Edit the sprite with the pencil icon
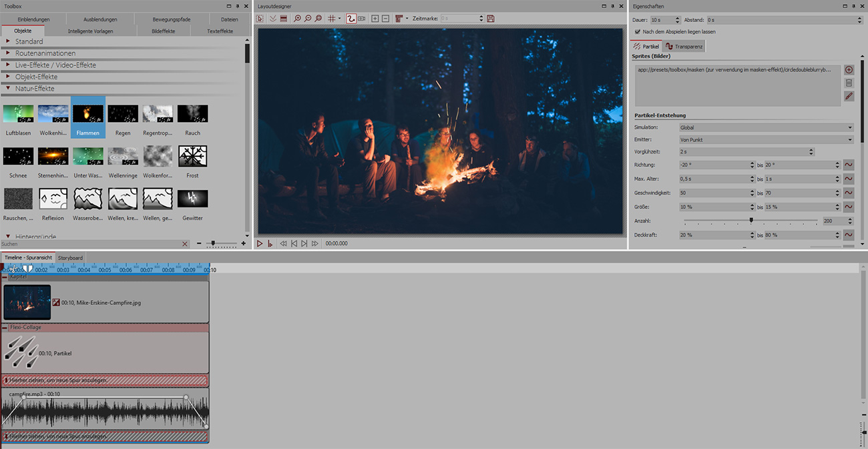868x449 pixels. [x=849, y=96]
